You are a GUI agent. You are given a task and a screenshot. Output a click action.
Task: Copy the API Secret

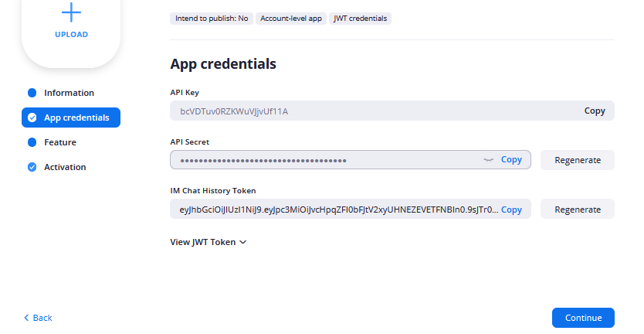[511, 160]
